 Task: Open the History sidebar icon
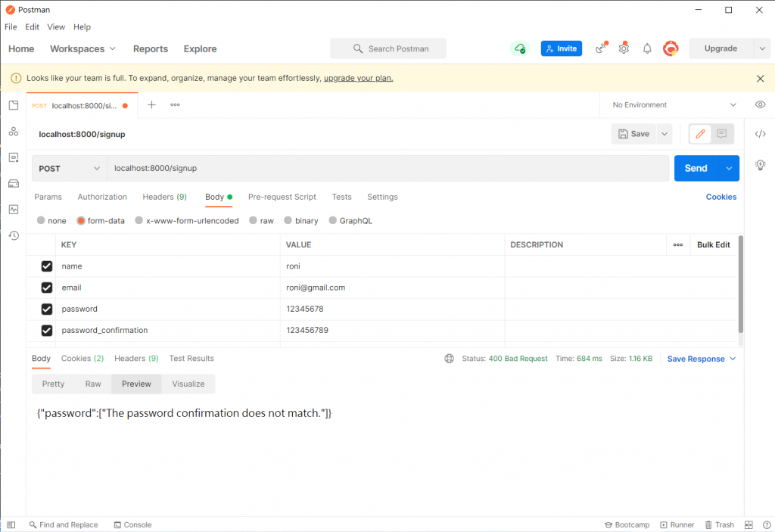14,235
